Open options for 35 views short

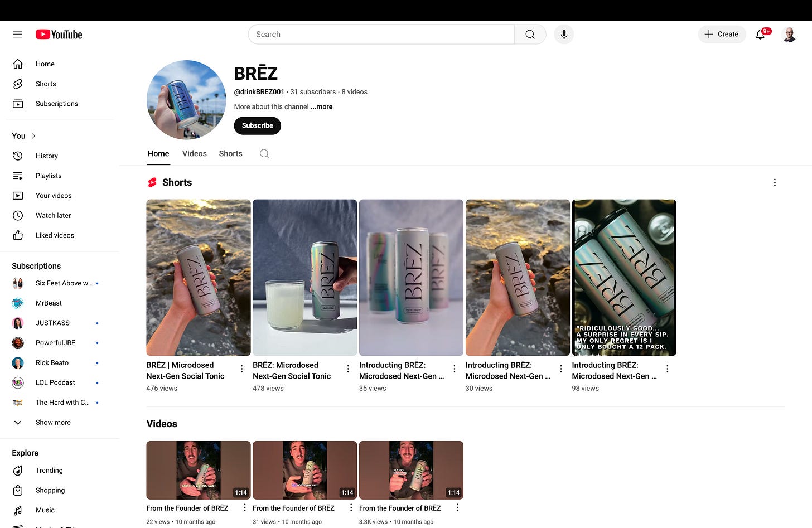click(x=455, y=369)
